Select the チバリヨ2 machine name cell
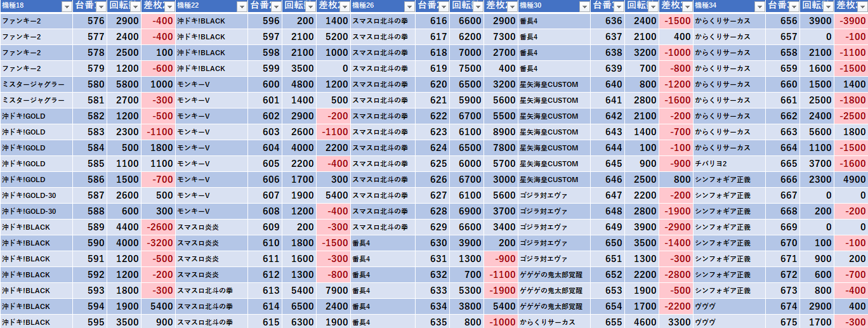 click(x=728, y=164)
